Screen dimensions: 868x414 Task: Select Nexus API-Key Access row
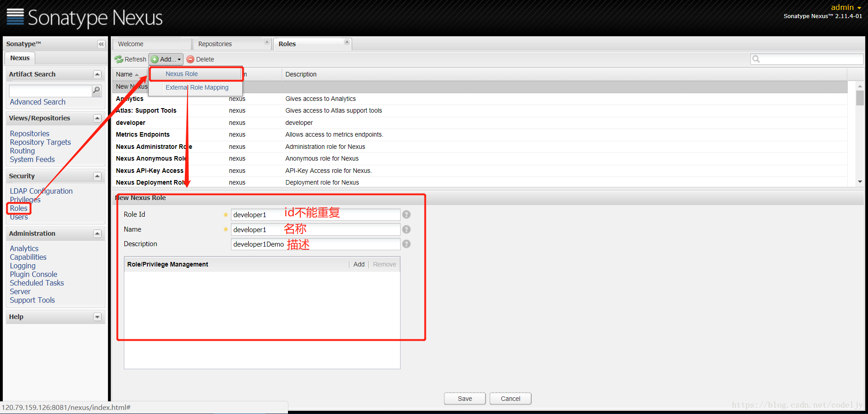[480, 171]
